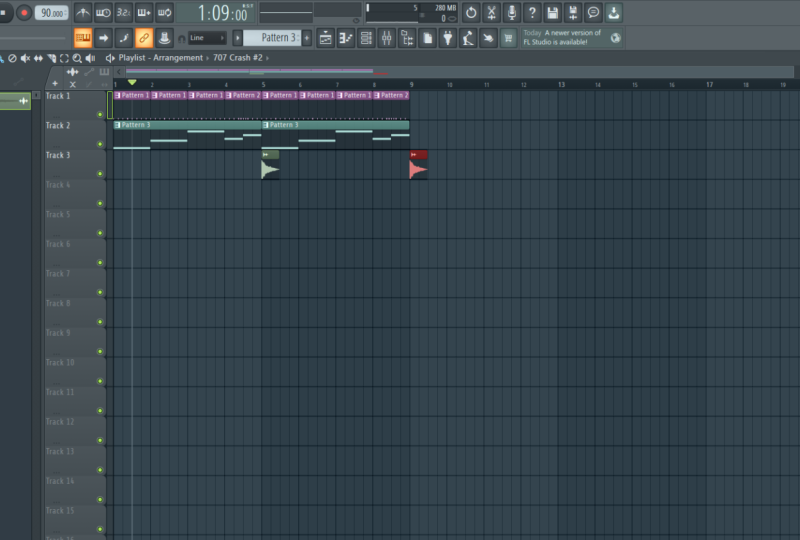Open the project picker page icon

pos(428,38)
